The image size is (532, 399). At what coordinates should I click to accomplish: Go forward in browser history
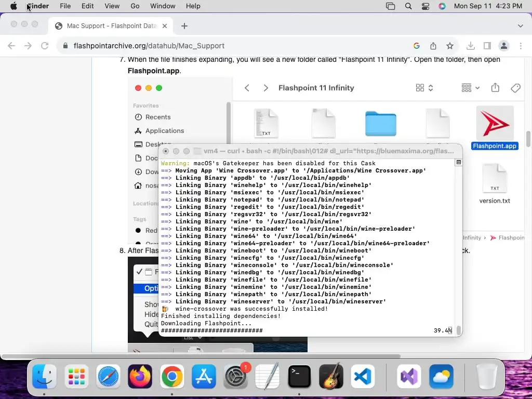pos(28,46)
